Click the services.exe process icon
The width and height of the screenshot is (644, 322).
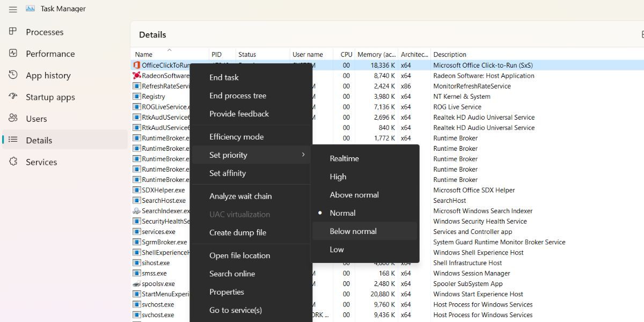pos(137,232)
